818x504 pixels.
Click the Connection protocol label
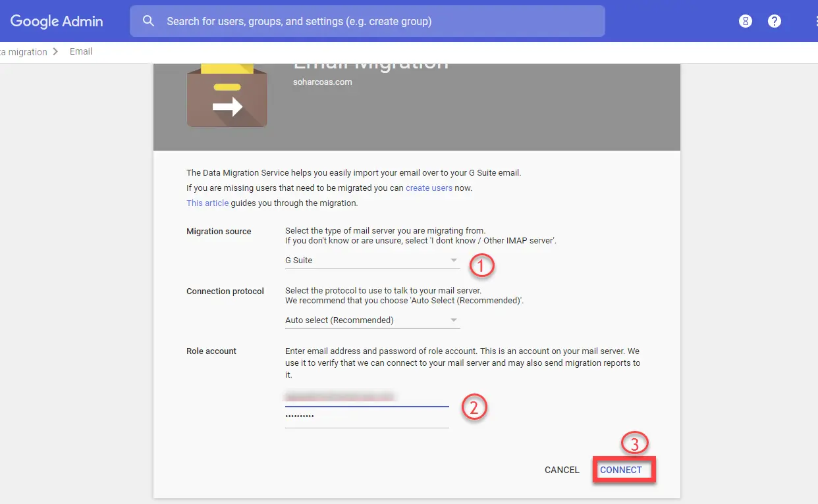tap(225, 291)
